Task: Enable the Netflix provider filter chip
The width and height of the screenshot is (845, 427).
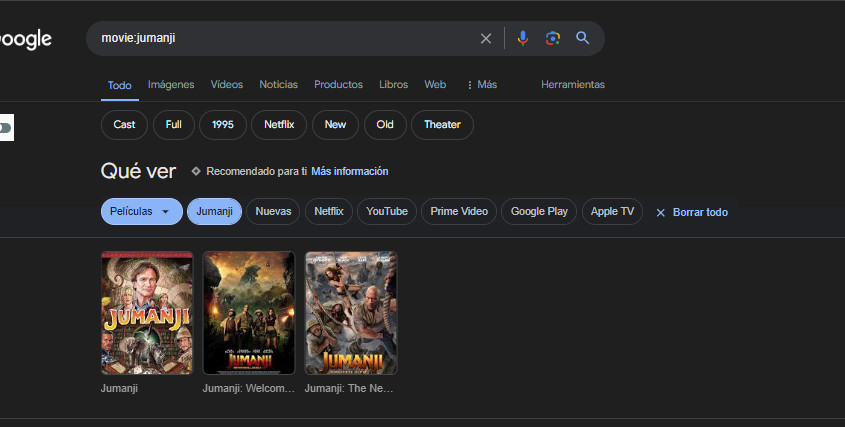Action: pyautogui.click(x=328, y=212)
